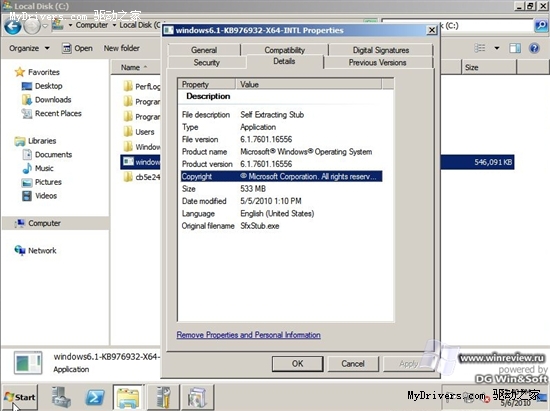Switch to the Security tab
The width and height of the screenshot is (550, 411).
pos(207,62)
